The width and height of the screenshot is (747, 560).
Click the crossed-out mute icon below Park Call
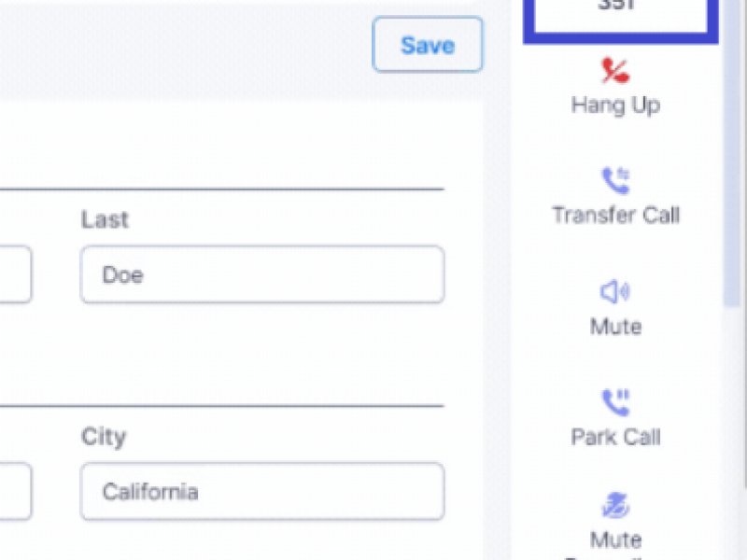615,505
